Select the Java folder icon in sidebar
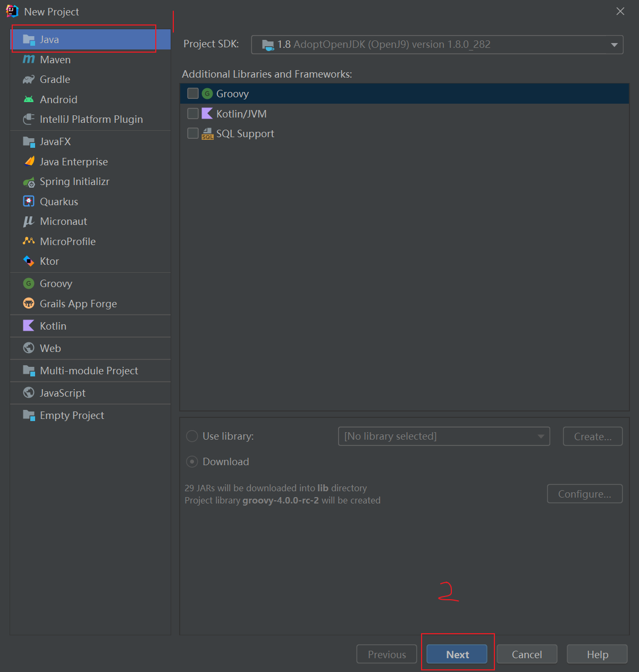The height and width of the screenshot is (672, 639). pyautogui.click(x=29, y=39)
